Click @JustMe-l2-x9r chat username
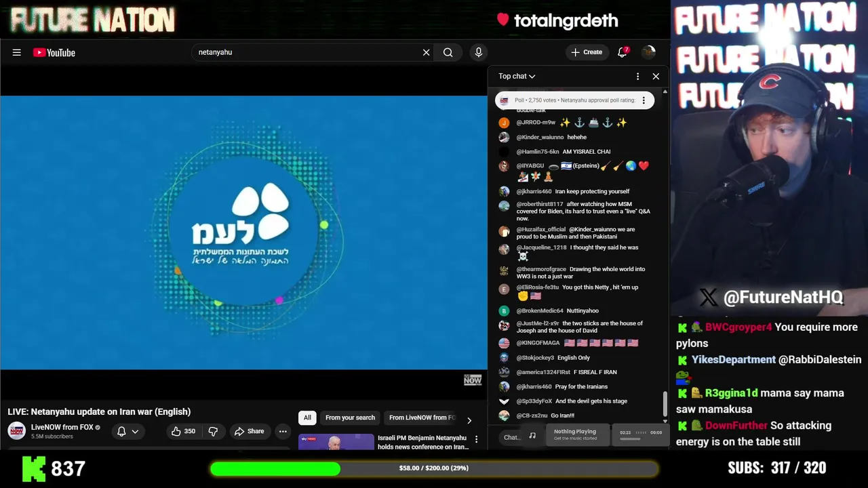Screen dimensions: 868x488 (x=538, y=323)
